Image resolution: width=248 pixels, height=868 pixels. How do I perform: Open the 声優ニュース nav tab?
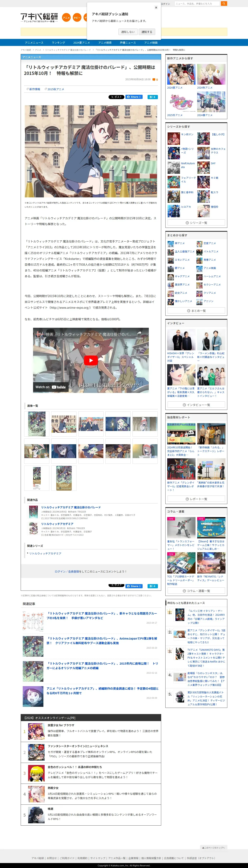coord(128,42)
